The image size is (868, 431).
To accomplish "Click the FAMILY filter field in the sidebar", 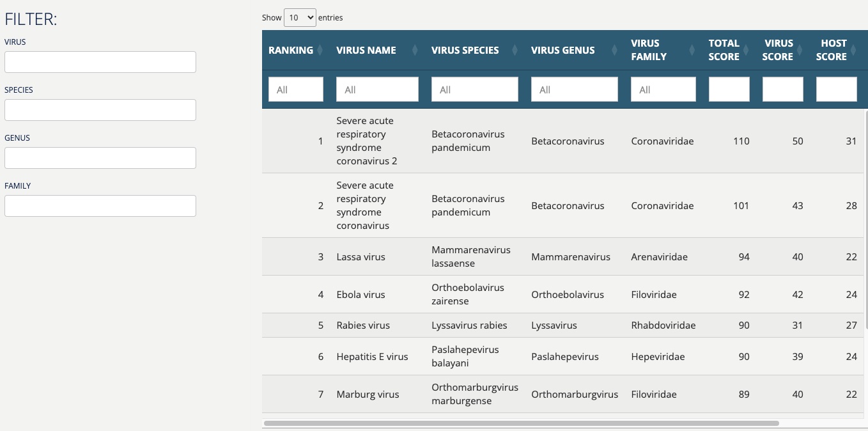I will (x=100, y=205).
